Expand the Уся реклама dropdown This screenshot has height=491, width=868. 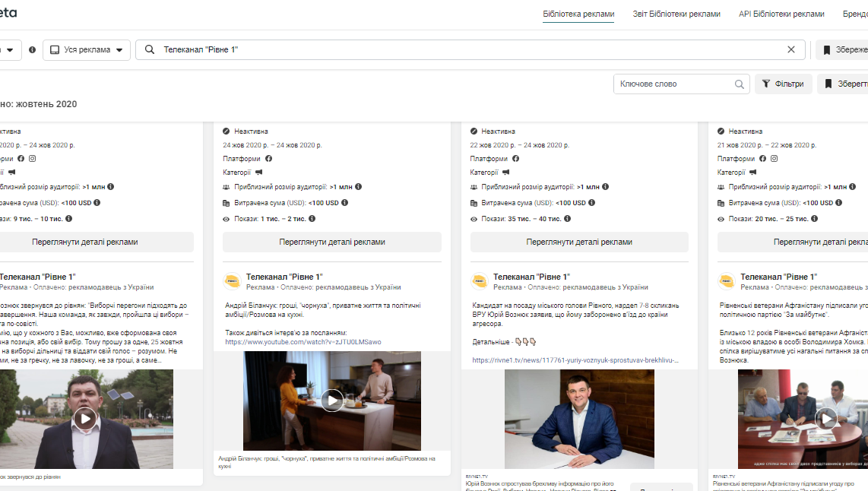click(87, 50)
